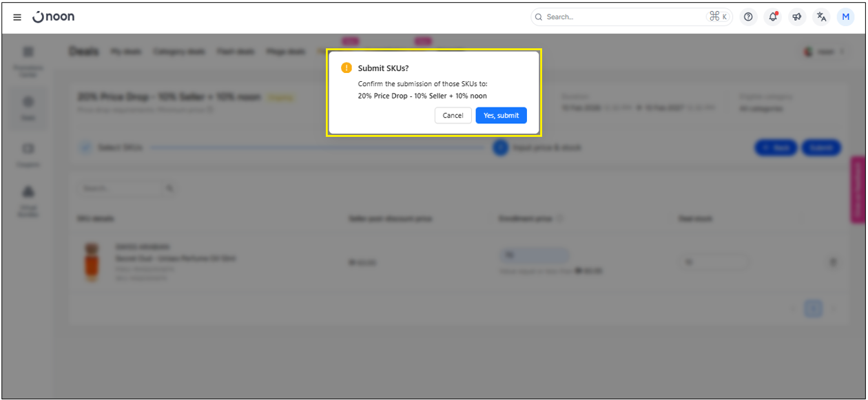Open notifications bell icon
This screenshot has width=868, height=400.
[x=772, y=17]
